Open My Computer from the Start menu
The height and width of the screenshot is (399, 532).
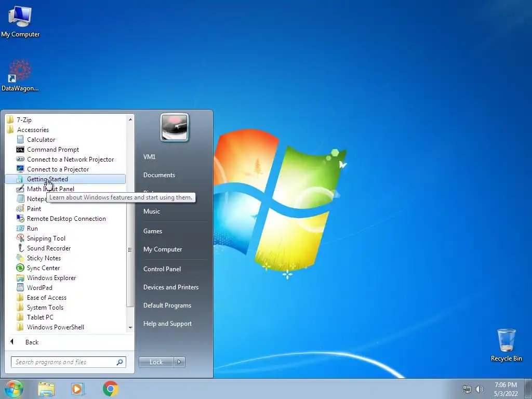pyautogui.click(x=163, y=249)
